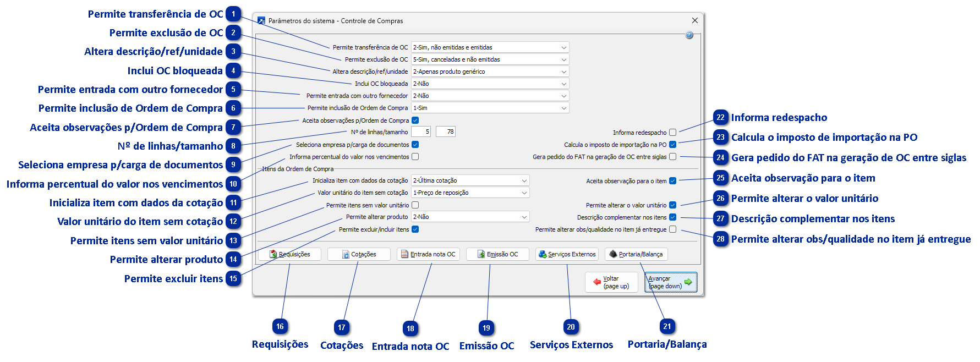Advance with Avançar (page down) button
The height and width of the screenshot is (362, 980).
[671, 282]
